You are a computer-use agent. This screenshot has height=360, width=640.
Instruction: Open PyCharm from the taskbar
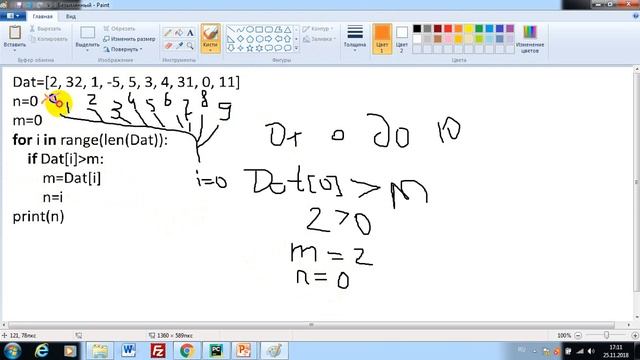coord(216,351)
